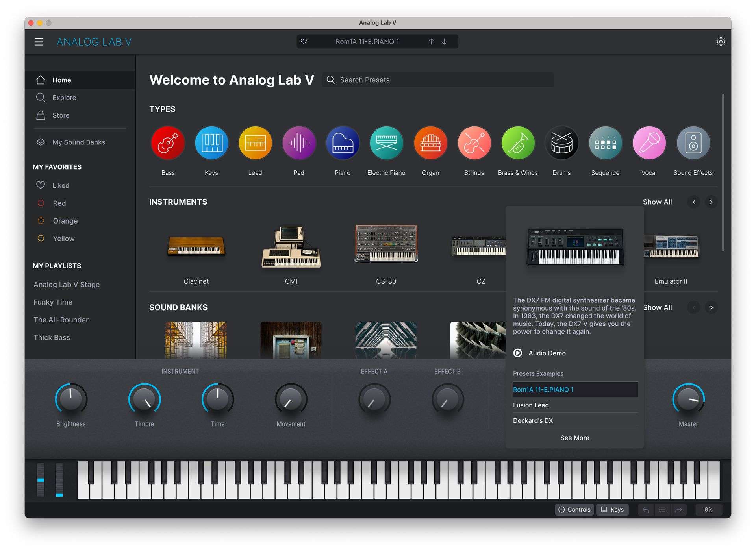Click the current preset name Rom1A 11-E.PIANO 1
The height and width of the screenshot is (551, 756).
[x=367, y=41]
